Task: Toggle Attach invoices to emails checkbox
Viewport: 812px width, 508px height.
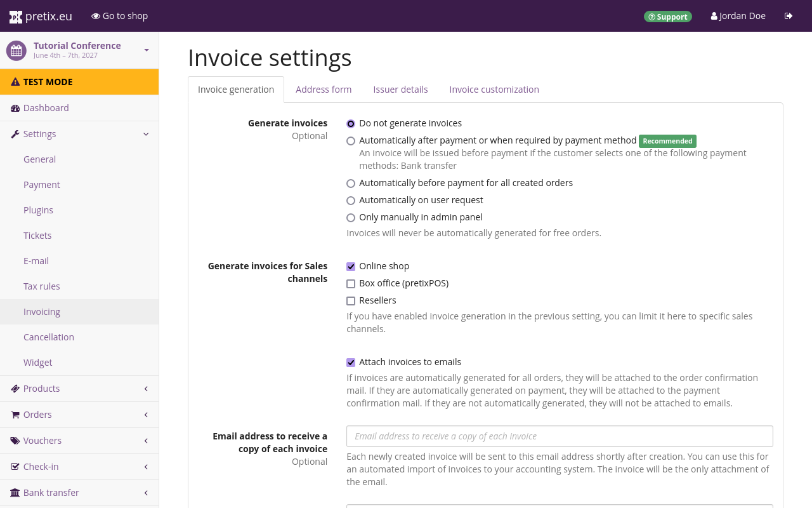Action: (351, 363)
